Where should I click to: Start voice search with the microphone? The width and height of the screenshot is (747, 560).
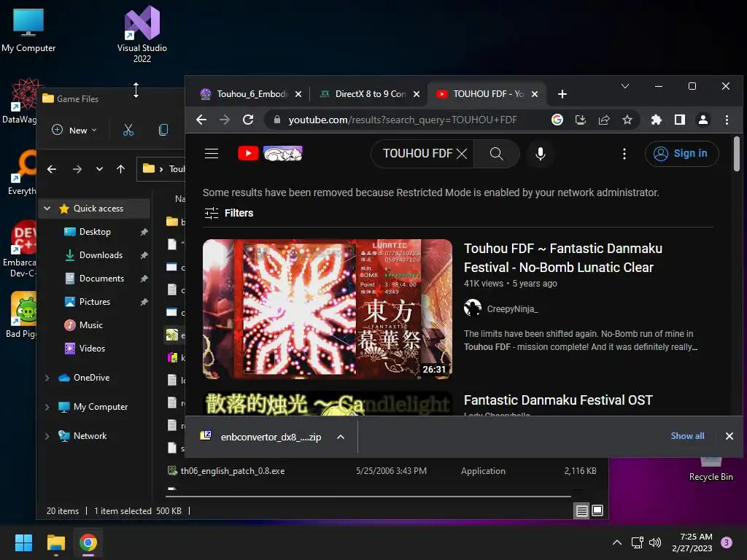coord(541,153)
